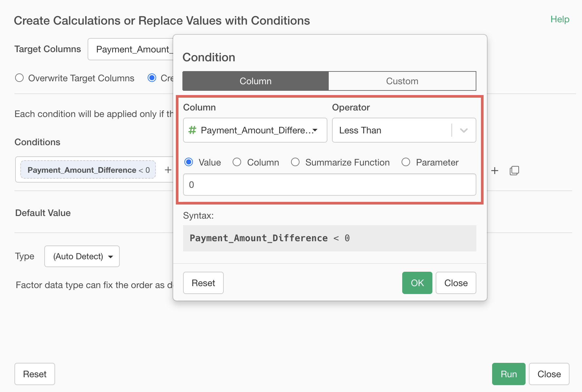
Task: Click Reset inside the Condition dialog
Action: (x=203, y=283)
